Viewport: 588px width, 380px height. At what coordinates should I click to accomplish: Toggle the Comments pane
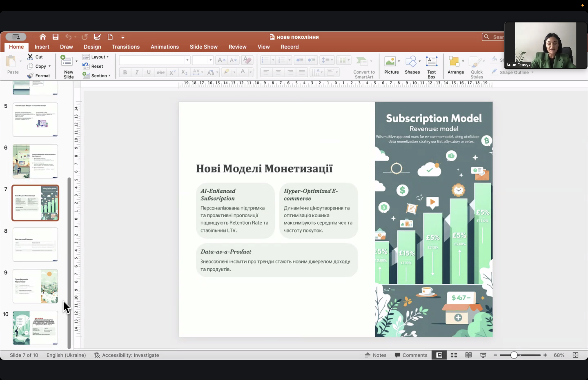[x=411, y=355]
